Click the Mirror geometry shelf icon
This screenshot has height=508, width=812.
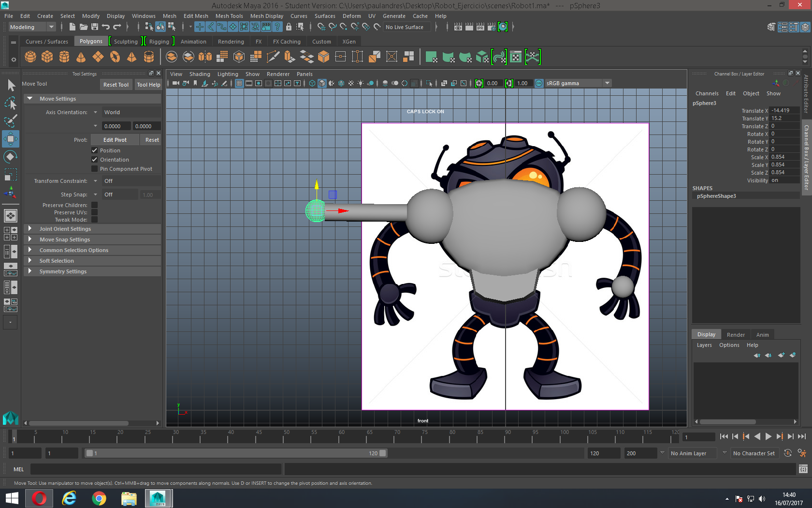point(205,57)
